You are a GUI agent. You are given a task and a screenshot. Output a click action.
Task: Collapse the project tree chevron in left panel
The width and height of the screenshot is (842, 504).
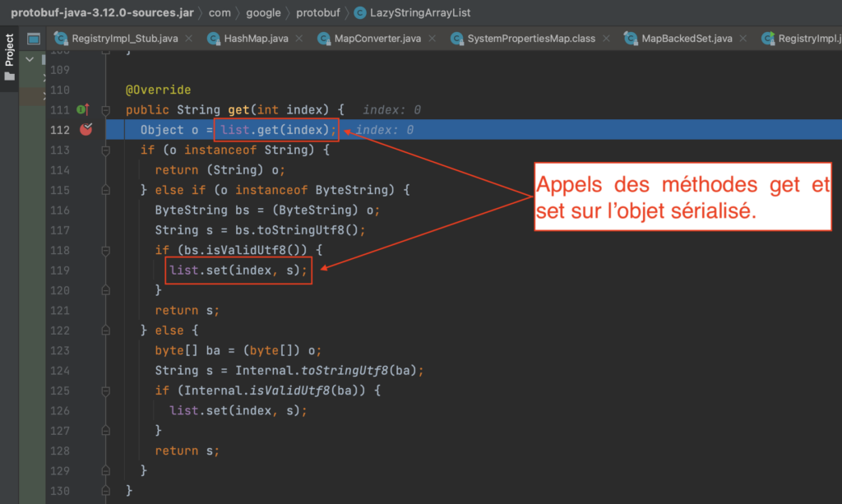[x=30, y=59]
